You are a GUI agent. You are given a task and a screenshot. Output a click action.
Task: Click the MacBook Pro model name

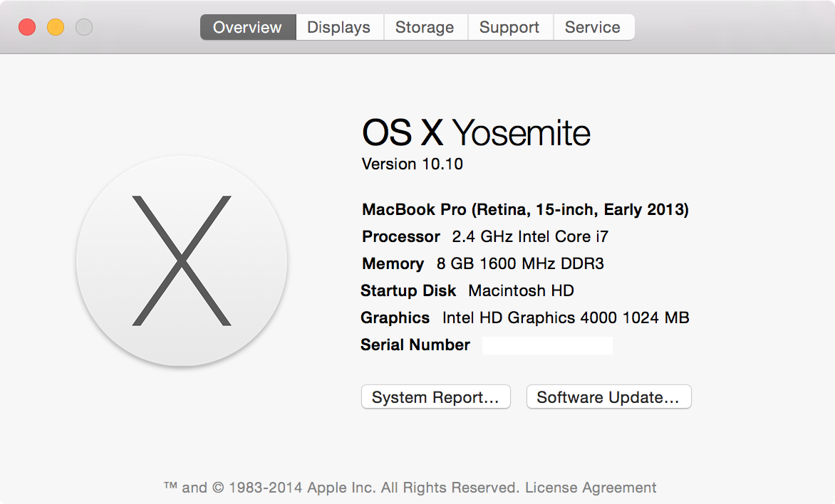(525, 210)
